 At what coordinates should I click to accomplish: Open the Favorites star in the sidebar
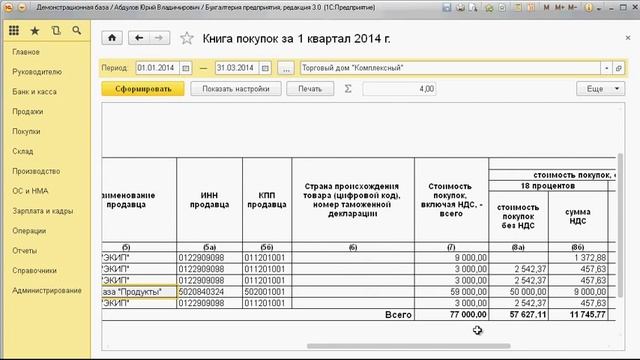click(35, 31)
